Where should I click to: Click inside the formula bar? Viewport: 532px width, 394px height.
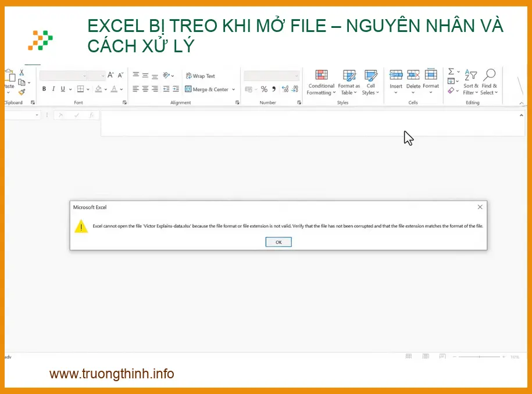[x=309, y=123]
